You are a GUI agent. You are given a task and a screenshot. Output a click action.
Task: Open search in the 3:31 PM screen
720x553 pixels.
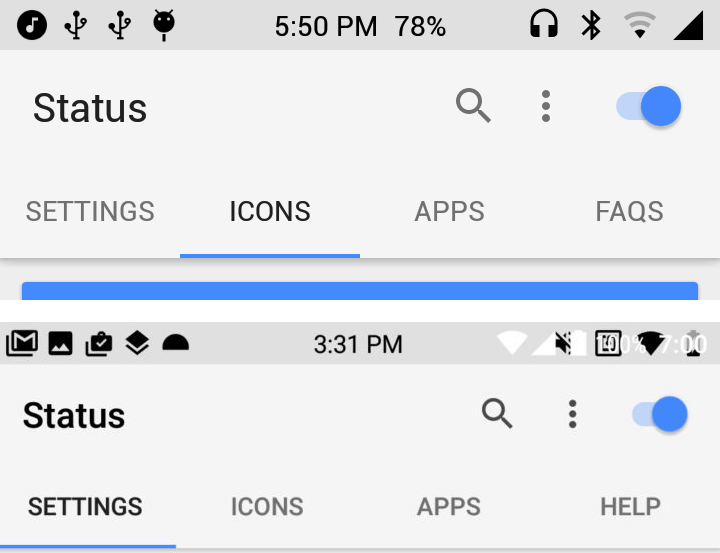click(x=497, y=413)
